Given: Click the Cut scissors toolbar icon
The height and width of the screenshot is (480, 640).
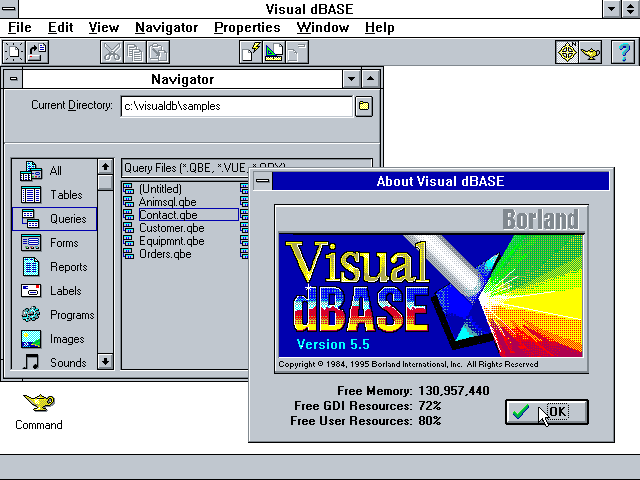Looking at the screenshot, I should [x=111, y=52].
